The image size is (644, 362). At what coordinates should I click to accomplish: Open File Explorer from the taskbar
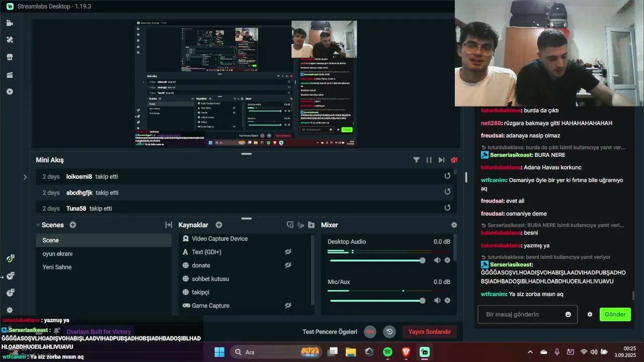[351, 352]
